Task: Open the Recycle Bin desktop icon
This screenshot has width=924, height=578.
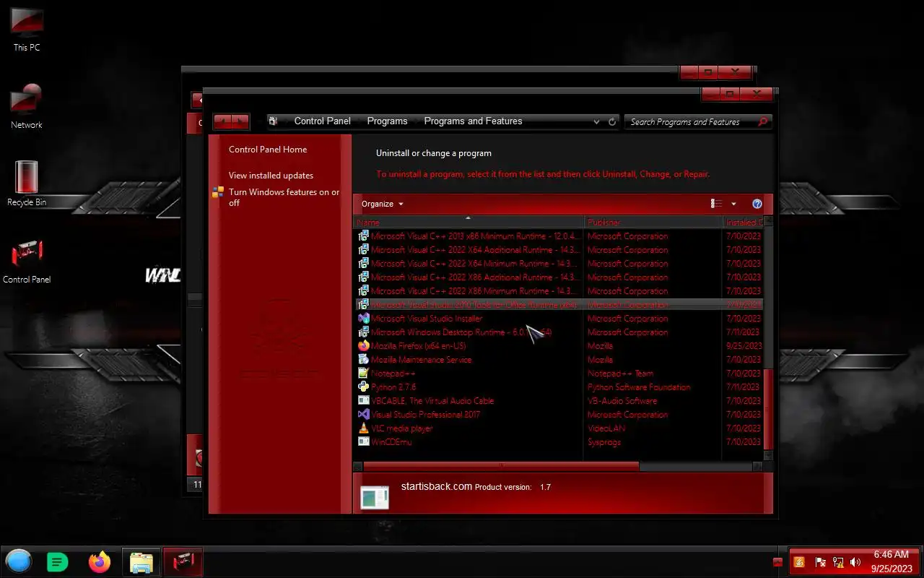Action: pos(27,184)
